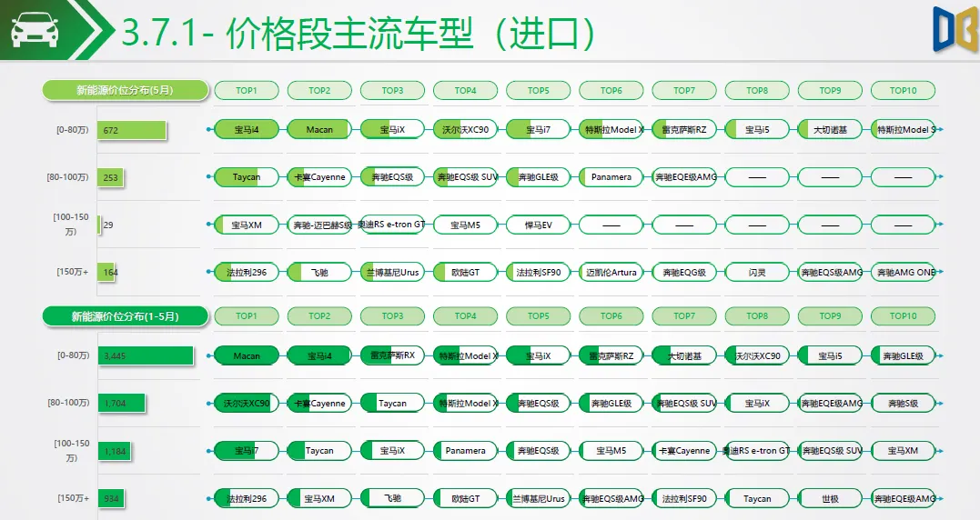980x520 pixels.
Task: Select TOP10 header in the 5月 section
Action: pos(904,91)
